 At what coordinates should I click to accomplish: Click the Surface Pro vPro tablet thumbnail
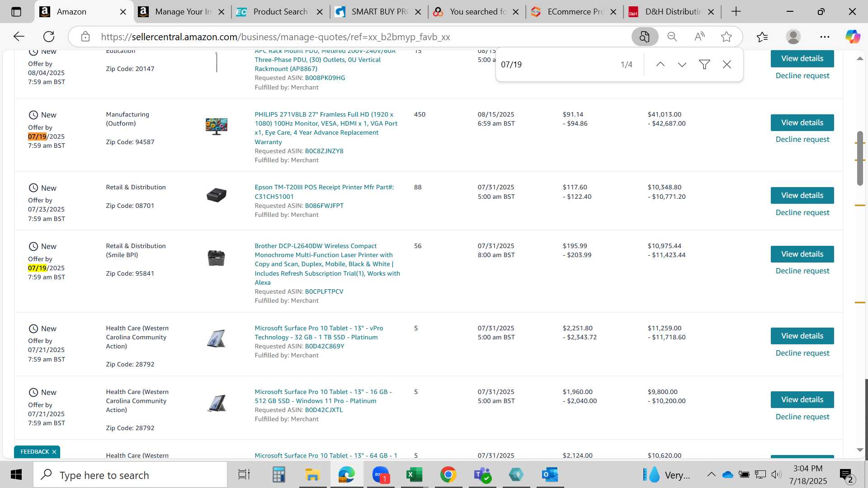216,338
